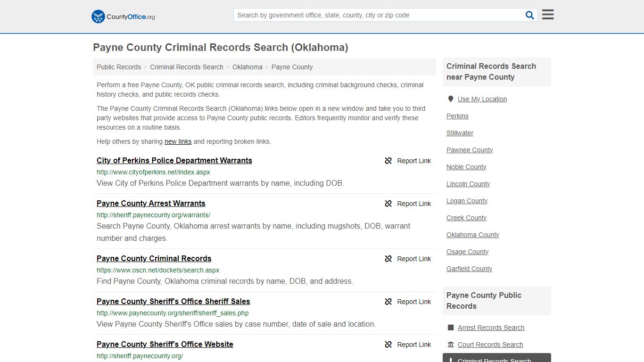The width and height of the screenshot is (644, 362).
Task: Open Osage County link
Action: (467, 252)
